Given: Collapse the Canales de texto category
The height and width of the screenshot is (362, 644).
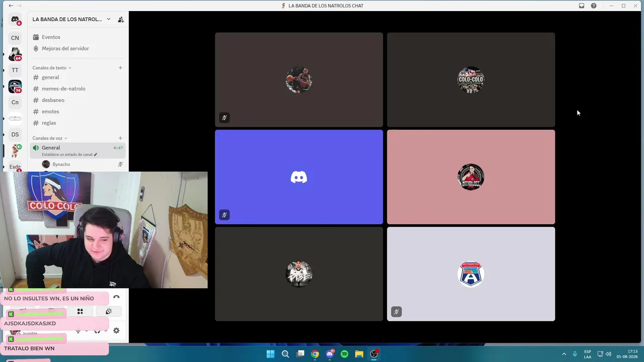Looking at the screenshot, I should 52,68.
